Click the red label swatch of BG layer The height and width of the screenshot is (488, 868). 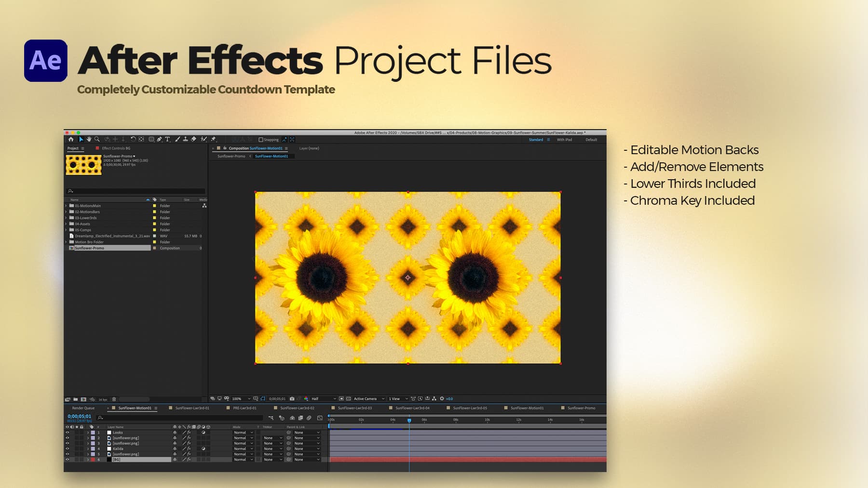tap(93, 460)
